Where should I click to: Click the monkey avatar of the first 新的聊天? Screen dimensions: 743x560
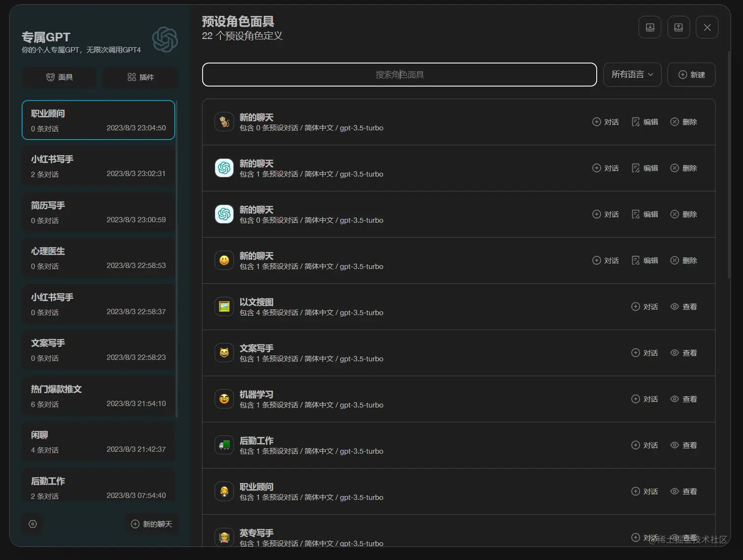click(x=224, y=121)
